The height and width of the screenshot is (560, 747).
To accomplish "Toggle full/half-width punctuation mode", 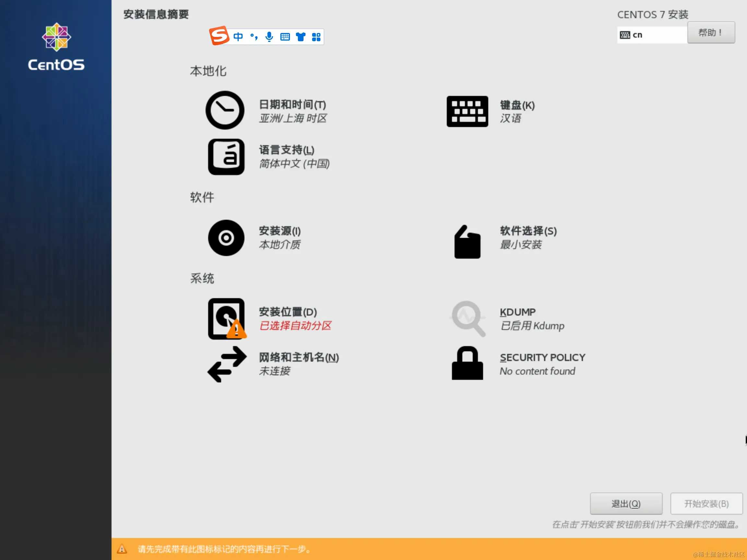I will [254, 36].
